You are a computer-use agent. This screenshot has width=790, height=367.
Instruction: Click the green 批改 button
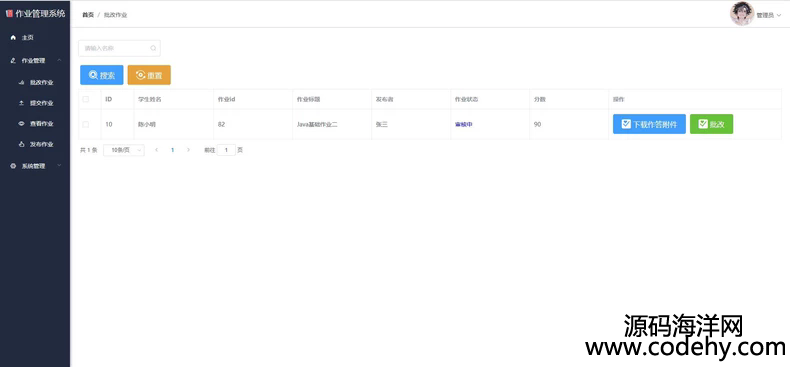click(x=711, y=124)
